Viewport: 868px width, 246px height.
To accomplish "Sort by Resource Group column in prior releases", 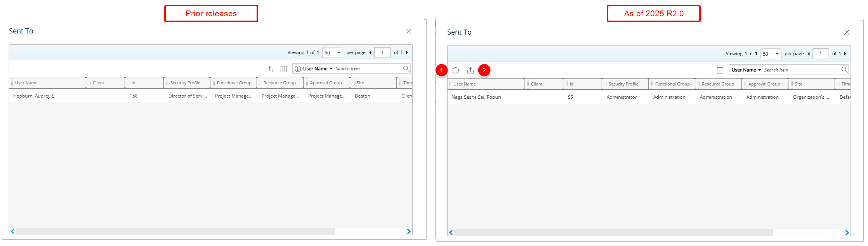I will click(x=279, y=83).
